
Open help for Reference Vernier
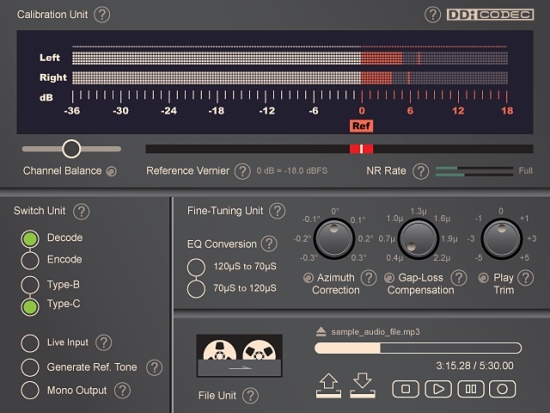pos(242,171)
